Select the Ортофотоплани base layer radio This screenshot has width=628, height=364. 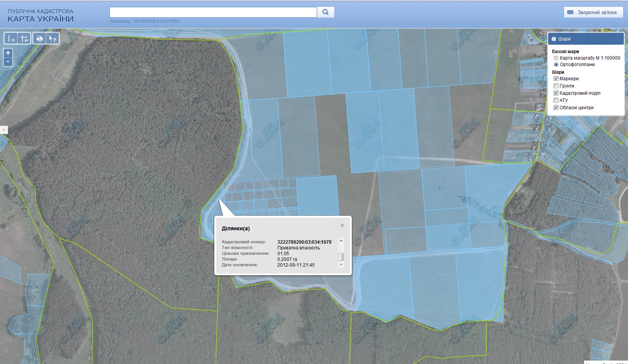pos(556,65)
